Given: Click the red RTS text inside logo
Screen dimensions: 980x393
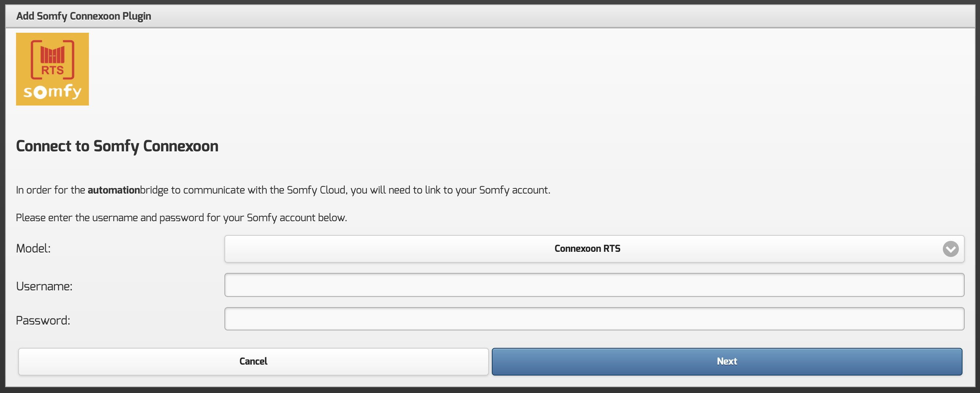Looking at the screenshot, I should (52, 70).
